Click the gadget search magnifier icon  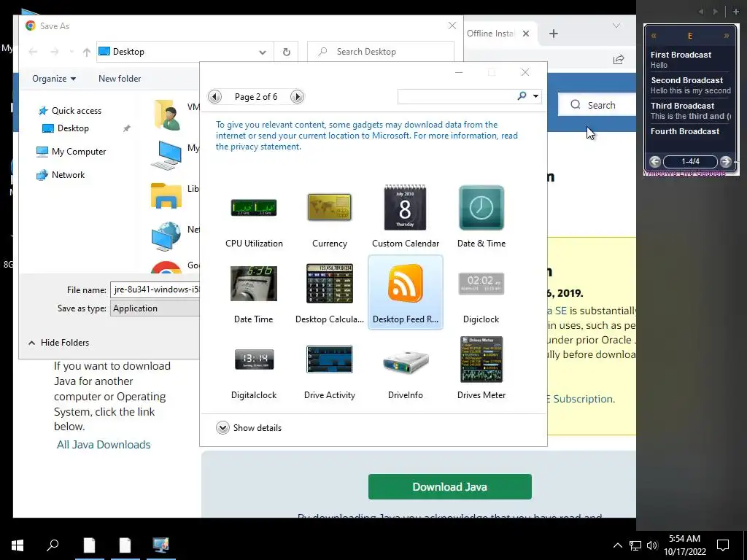522,96
